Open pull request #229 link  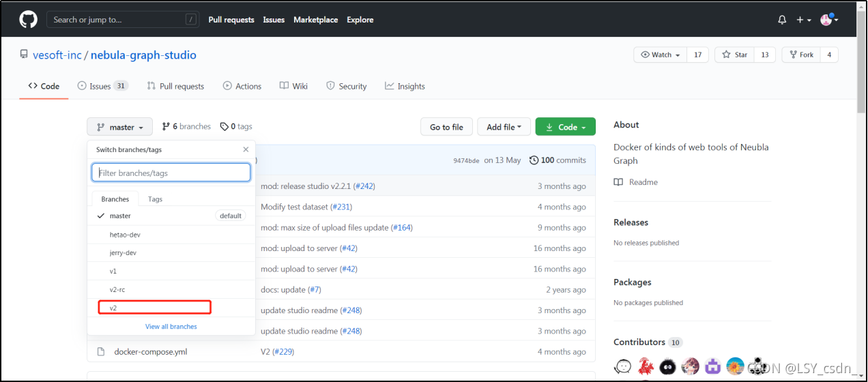click(x=284, y=352)
